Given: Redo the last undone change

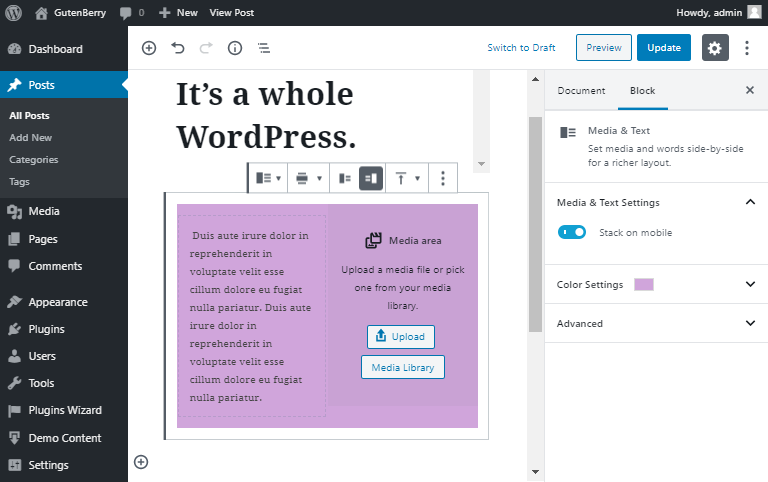Looking at the screenshot, I should [x=206, y=48].
